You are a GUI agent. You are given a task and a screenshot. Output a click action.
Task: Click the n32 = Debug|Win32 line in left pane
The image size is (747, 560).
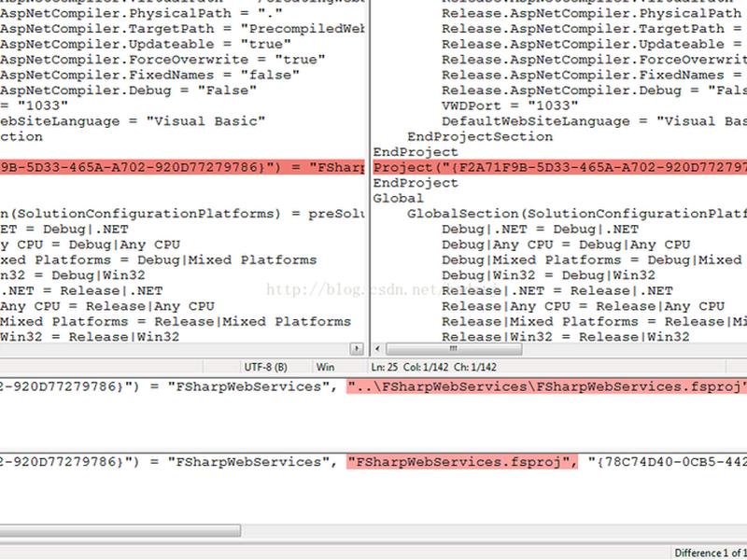pos(73,275)
